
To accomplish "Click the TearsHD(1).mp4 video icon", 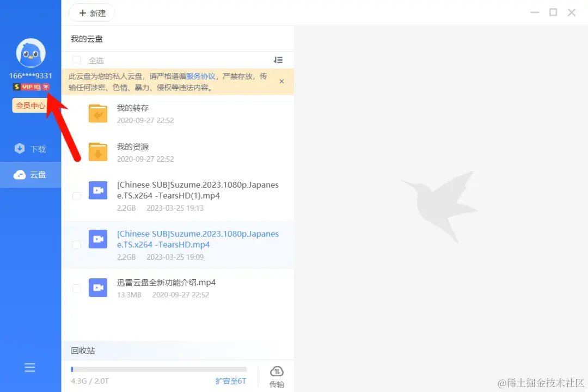I will click(98, 191).
